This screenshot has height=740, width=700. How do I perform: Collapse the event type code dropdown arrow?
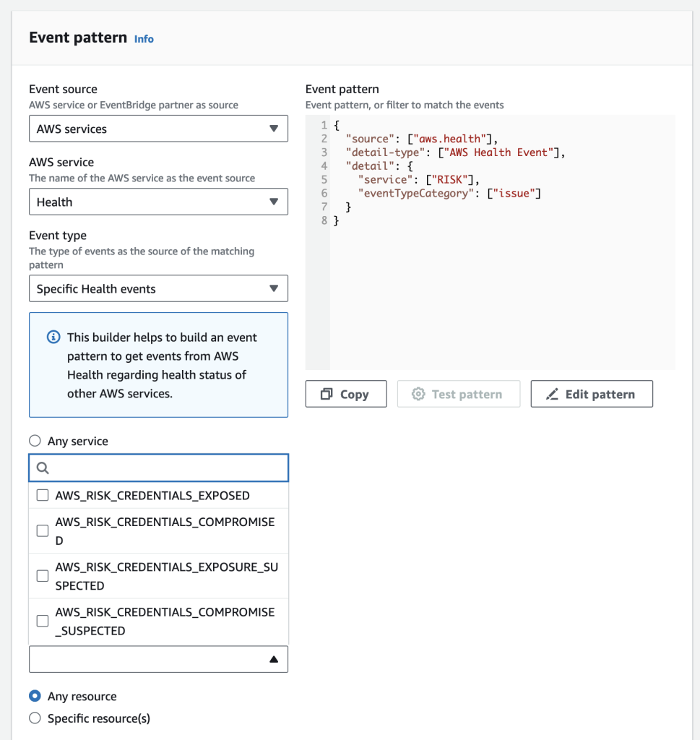coord(273,659)
